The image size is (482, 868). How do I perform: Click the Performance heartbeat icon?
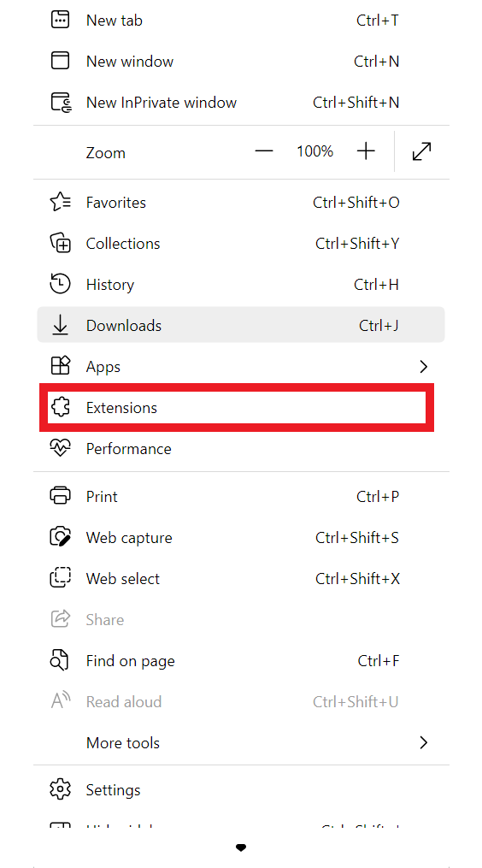point(61,448)
